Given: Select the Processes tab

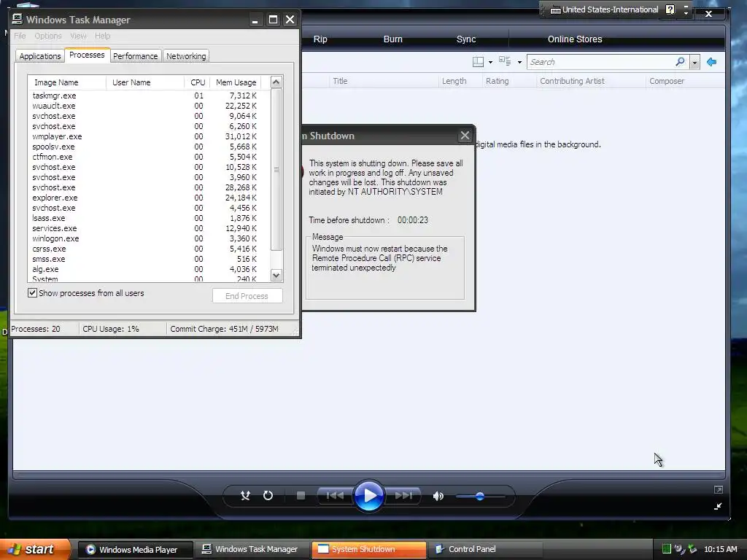Looking at the screenshot, I should pyautogui.click(x=87, y=55).
